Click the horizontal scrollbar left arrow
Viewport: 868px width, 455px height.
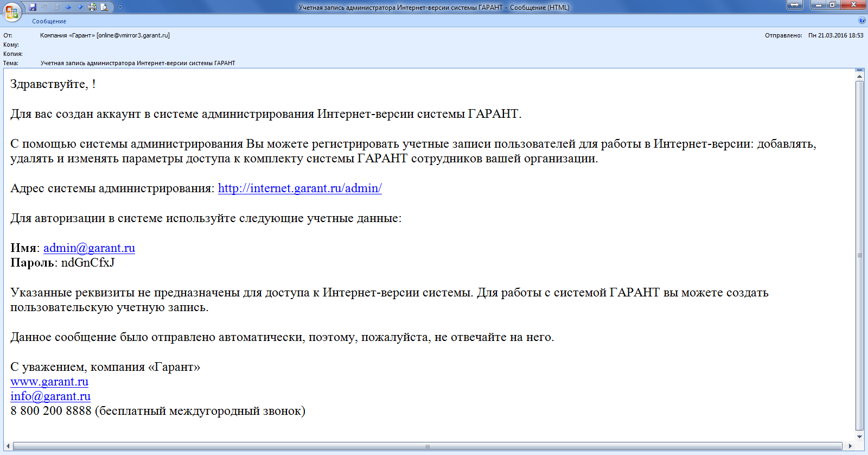8,446
